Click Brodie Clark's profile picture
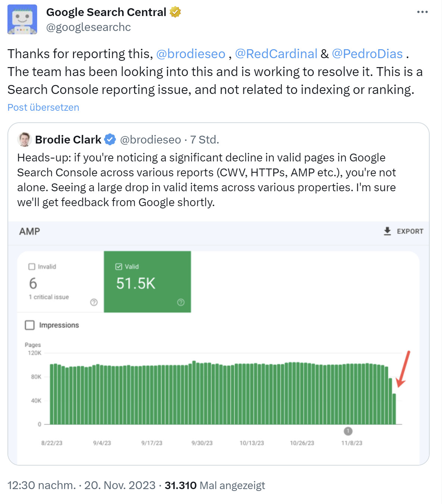Screen dimensions: 442x504 [x=24, y=139]
